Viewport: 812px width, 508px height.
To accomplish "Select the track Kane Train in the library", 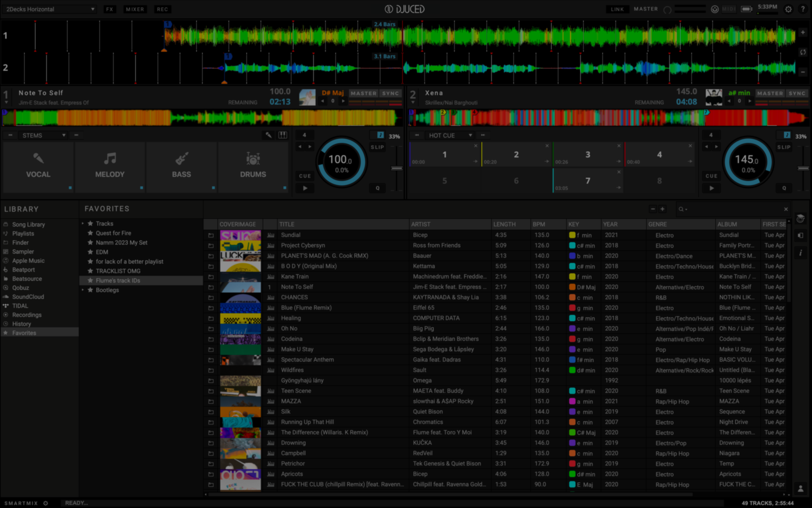I will (294, 276).
